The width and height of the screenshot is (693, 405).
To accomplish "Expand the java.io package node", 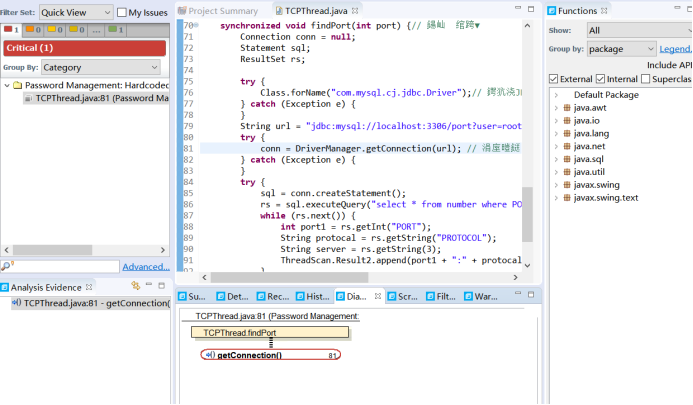I will tap(556, 120).
